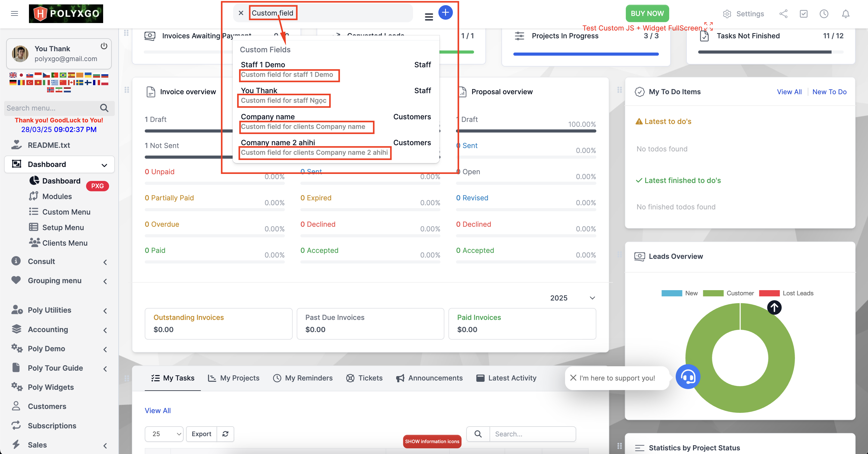Screen dimensions: 868x454
Task: Click the blue plus button beside search
Action: (x=445, y=12)
